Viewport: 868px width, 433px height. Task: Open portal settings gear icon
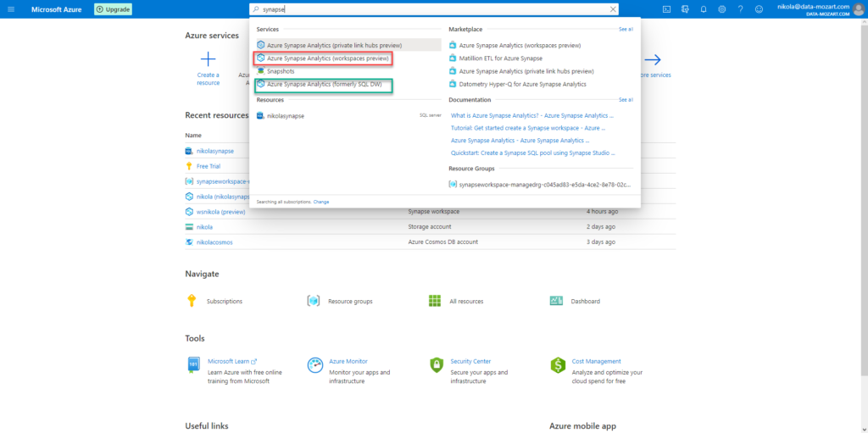[722, 9]
